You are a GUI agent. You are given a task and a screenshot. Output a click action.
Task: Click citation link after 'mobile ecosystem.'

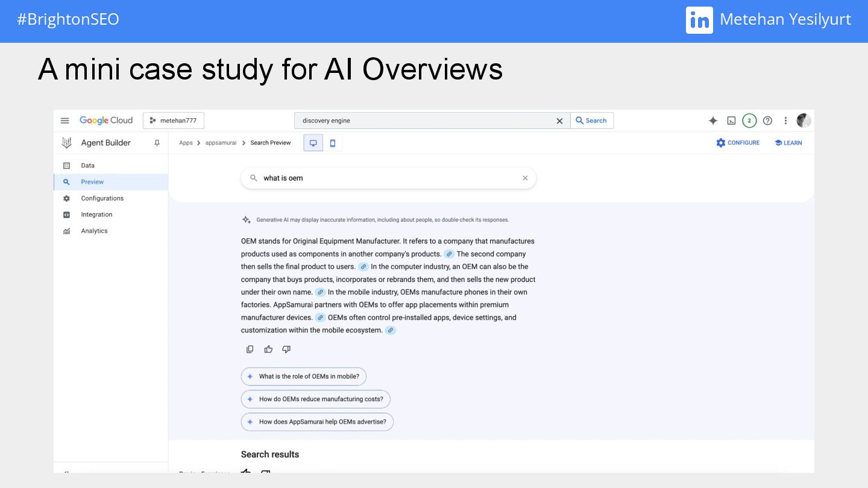pos(391,330)
